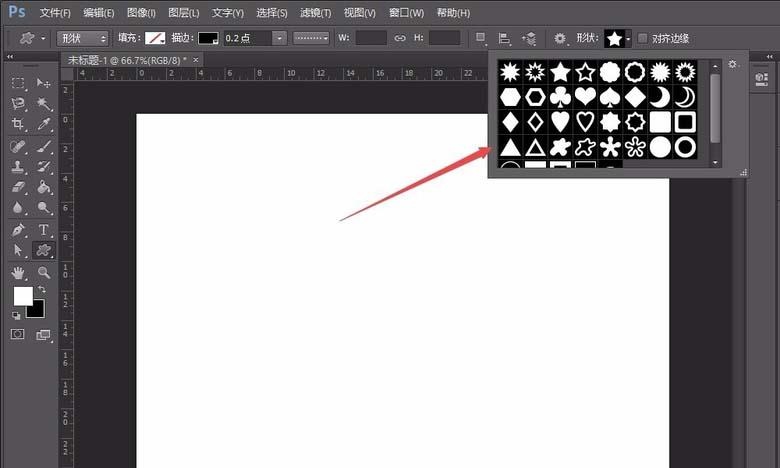
Task: Click the stroke width value field
Action: (247, 38)
